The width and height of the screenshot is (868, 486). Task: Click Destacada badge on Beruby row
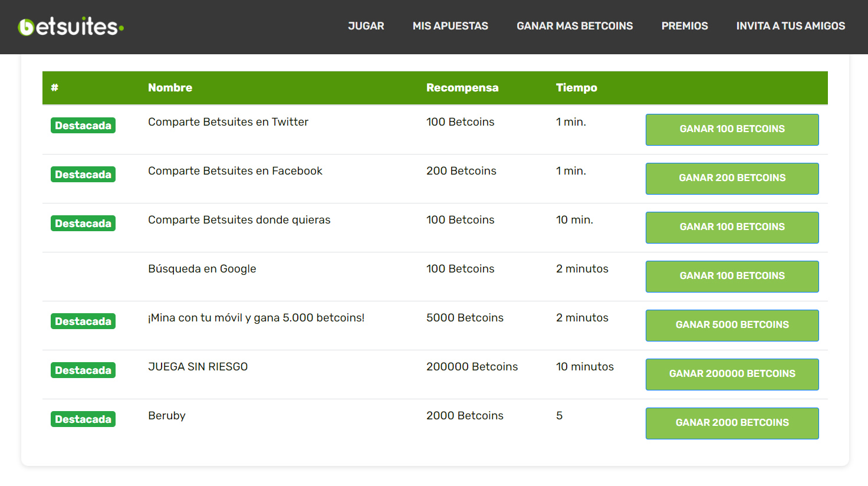[83, 419]
